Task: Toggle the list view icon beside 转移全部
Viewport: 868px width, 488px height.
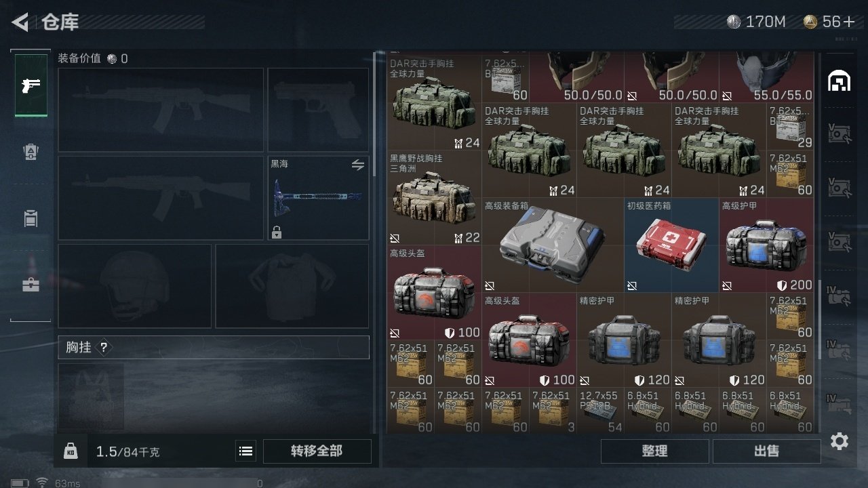Action: (246, 451)
